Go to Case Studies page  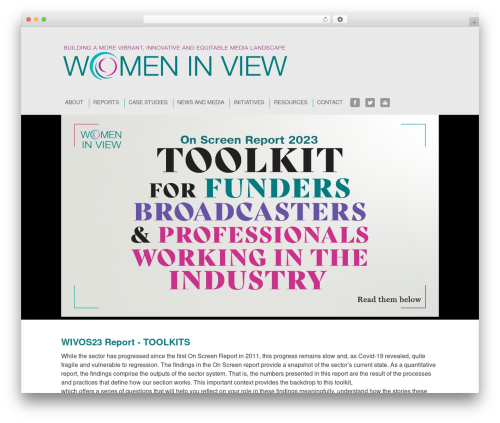click(x=148, y=102)
